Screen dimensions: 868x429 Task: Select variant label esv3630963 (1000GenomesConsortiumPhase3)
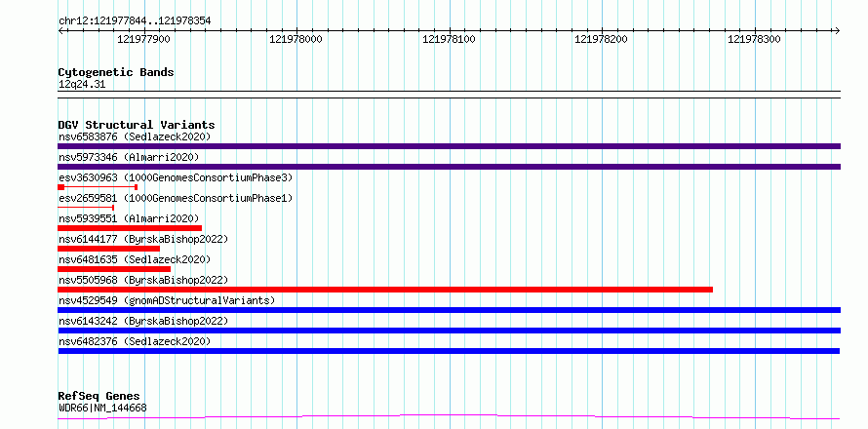coord(176,177)
